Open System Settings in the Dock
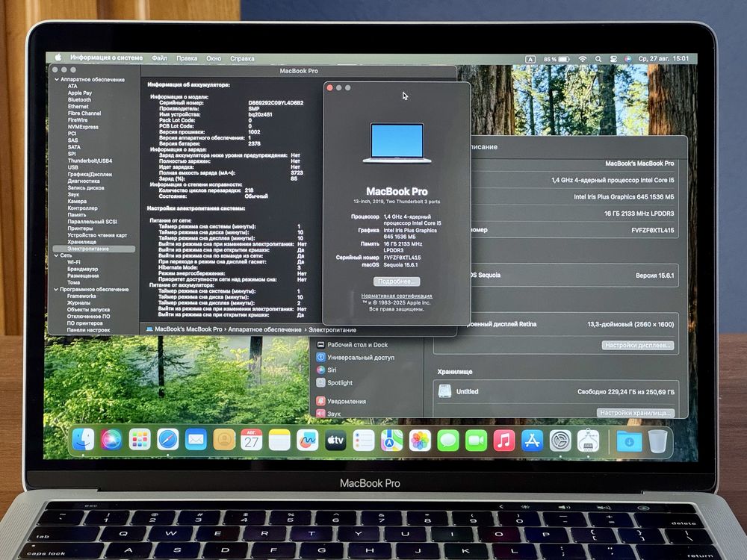747x560 pixels. click(560, 440)
